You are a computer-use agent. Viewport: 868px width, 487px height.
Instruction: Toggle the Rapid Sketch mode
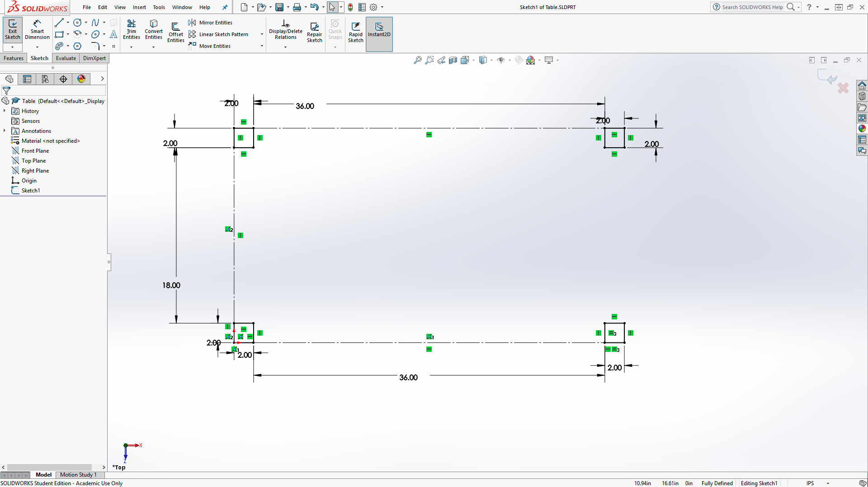pos(355,33)
